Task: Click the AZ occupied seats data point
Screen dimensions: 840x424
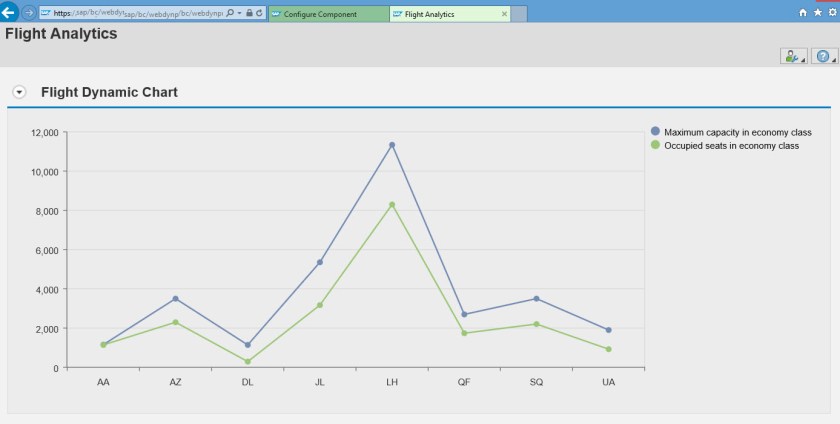Action: (175, 322)
